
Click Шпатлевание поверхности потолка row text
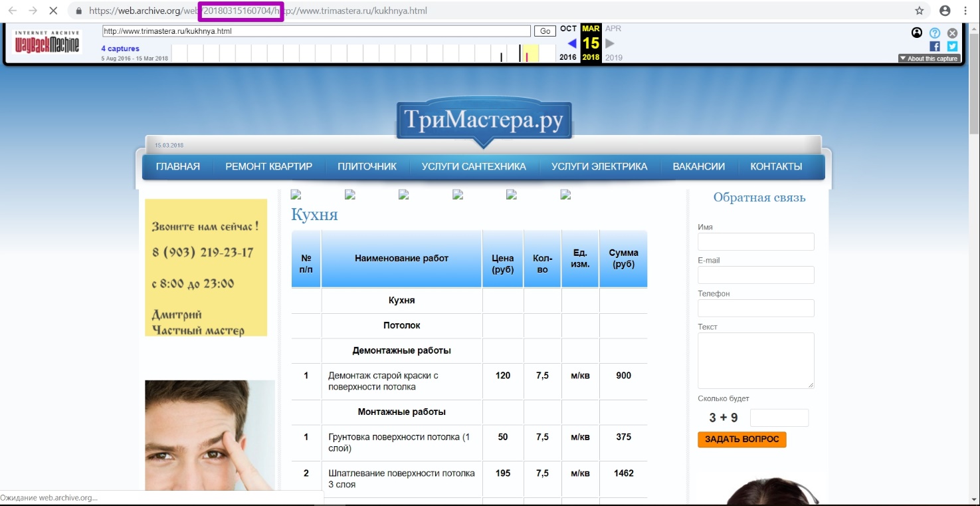pyautogui.click(x=401, y=479)
